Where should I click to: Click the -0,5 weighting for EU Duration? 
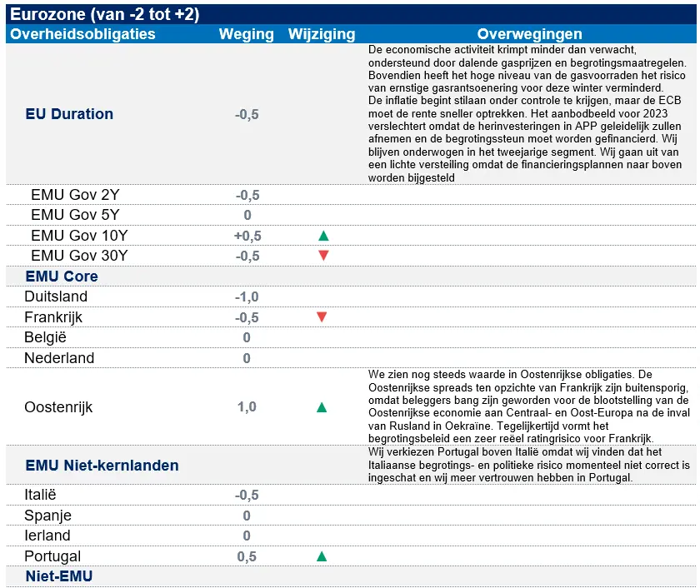click(247, 115)
